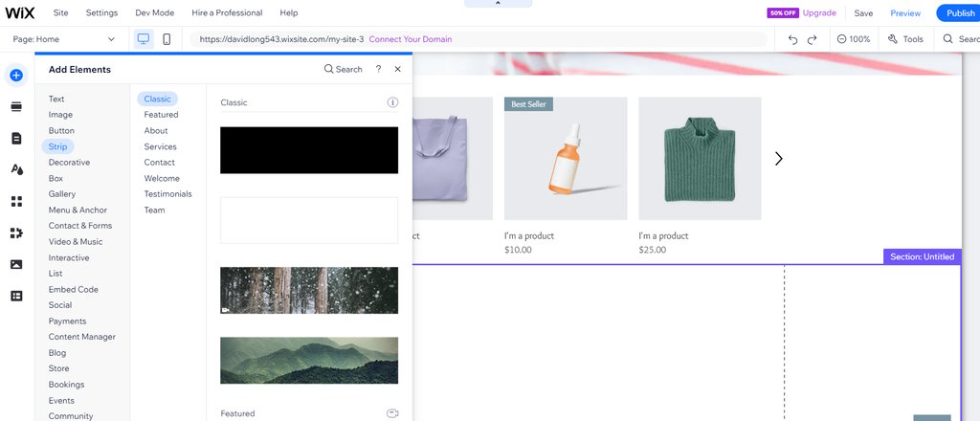Switch to desktop view icon
980x421 pixels.
tap(144, 39)
